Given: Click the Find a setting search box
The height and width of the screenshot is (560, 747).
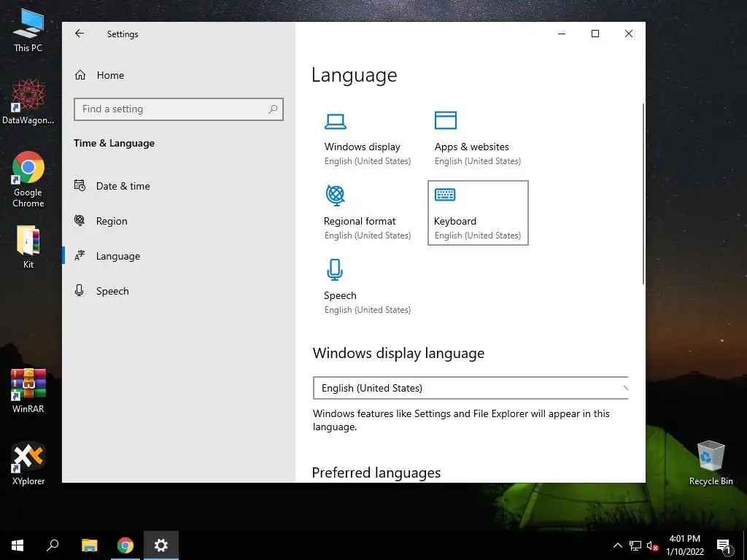Looking at the screenshot, I should click(179, 109).
